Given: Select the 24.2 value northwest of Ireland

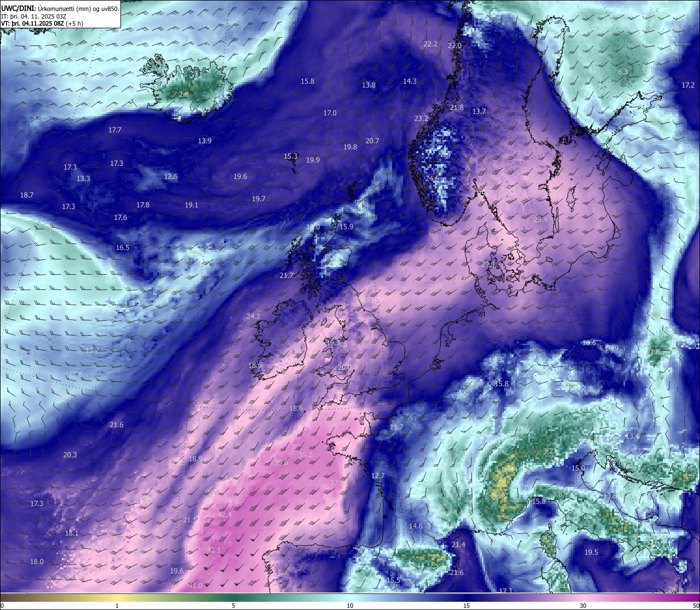Looking at the screenshot, I should pos(253,316).
